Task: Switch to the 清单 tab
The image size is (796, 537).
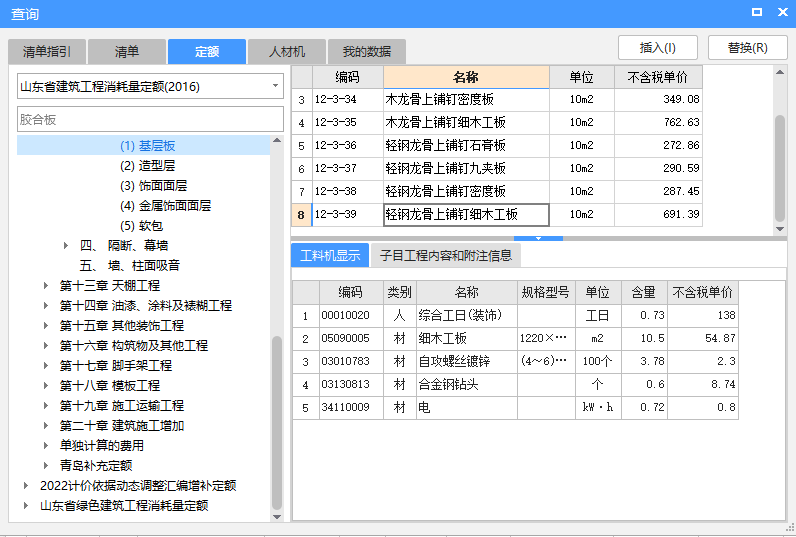Action: (x=127, y=51)
